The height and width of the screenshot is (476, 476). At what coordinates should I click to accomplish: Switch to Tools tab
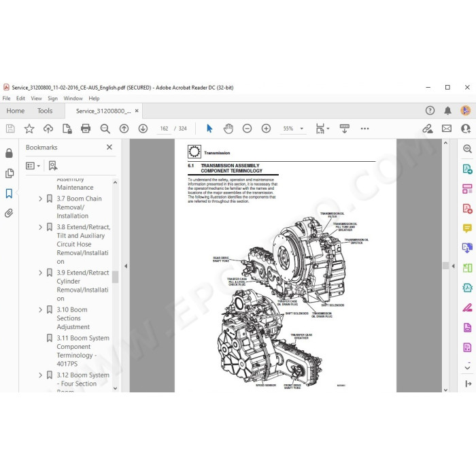point(45,111)
